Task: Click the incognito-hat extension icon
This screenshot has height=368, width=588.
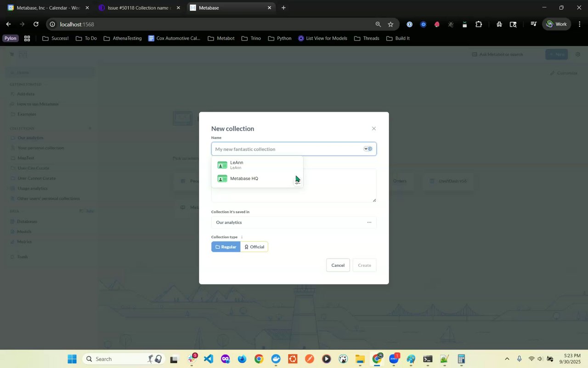Action: click(499, 24)
